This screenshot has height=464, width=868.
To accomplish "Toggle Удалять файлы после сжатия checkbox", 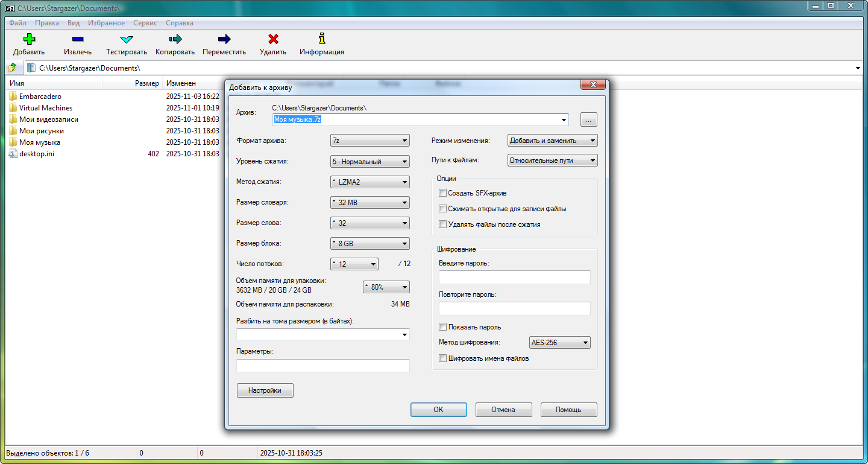I will click(x=443, y=224).
